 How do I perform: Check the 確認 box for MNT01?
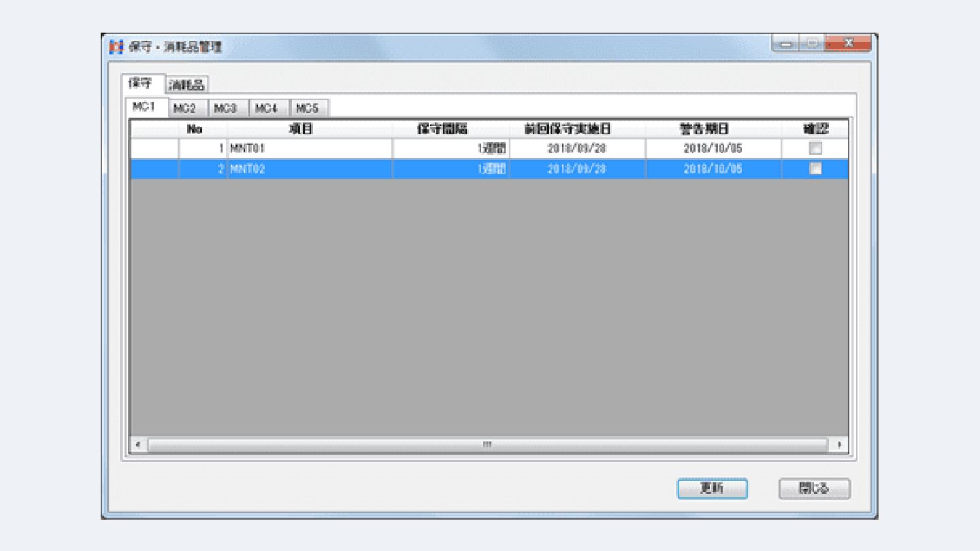(x=815, y=148)
